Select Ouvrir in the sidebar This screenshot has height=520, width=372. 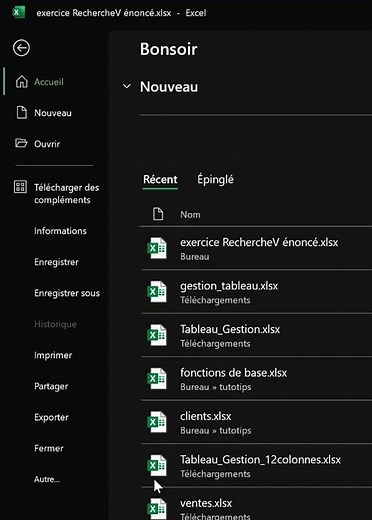(47, 144)
